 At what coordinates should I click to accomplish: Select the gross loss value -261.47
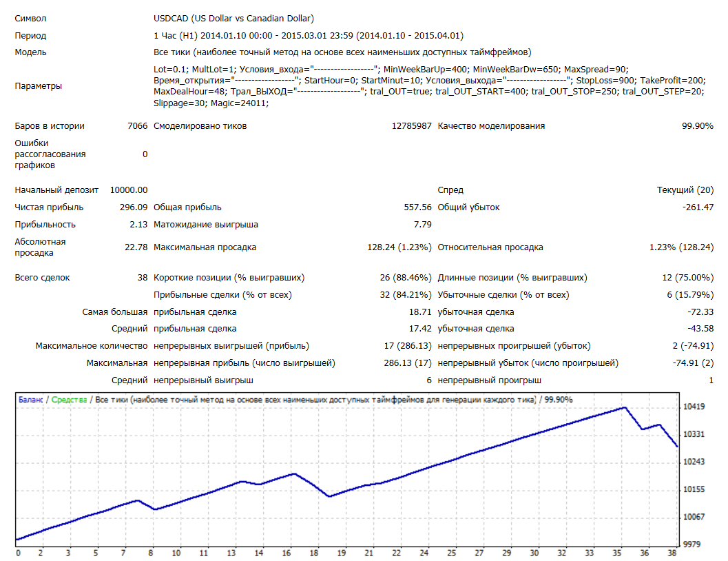pyautogui.click(x=698, y=207)
